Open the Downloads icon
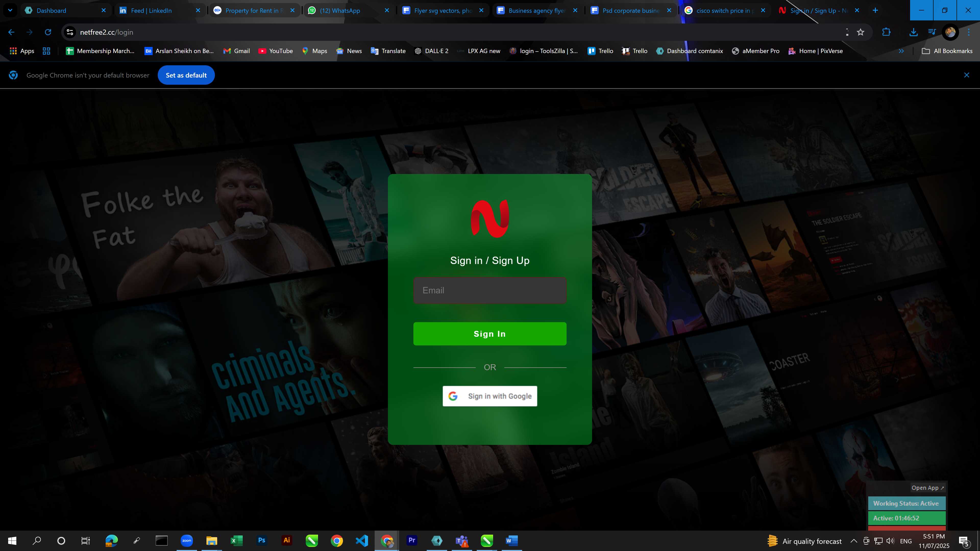The height and width of the screenshot is (551, 980). point(913,32)
